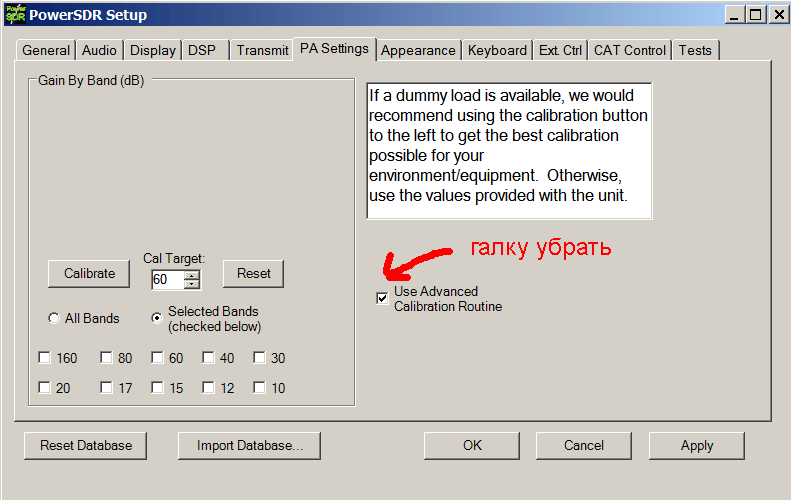Enable the 160 band checkbox
The image size is (791, 500).
45,358
